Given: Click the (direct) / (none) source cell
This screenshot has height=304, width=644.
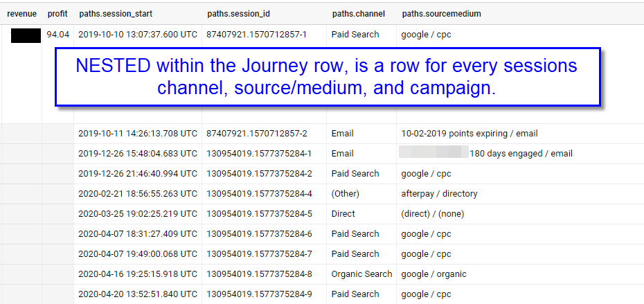Looking at the screenshot, I should click(x=433, y=213).
